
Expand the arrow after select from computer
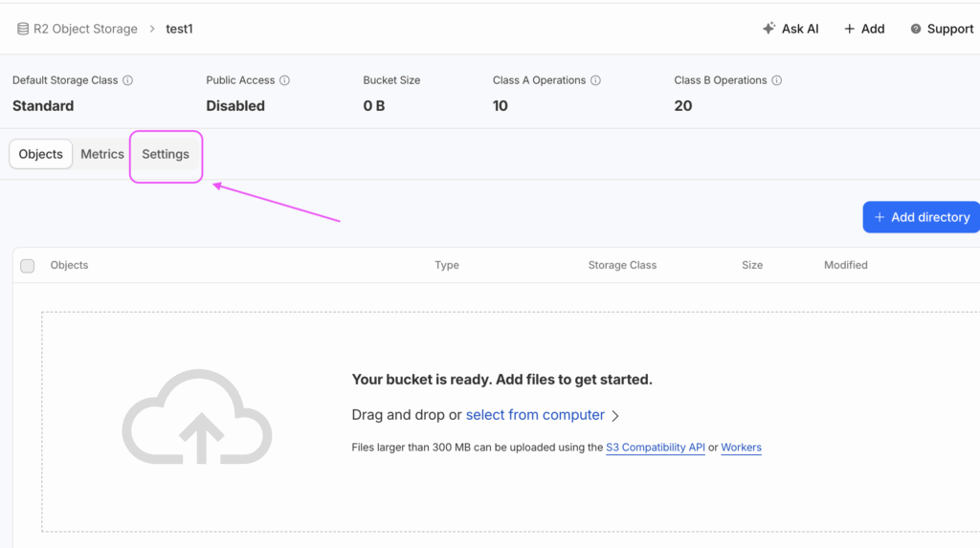tap(615, 416)
